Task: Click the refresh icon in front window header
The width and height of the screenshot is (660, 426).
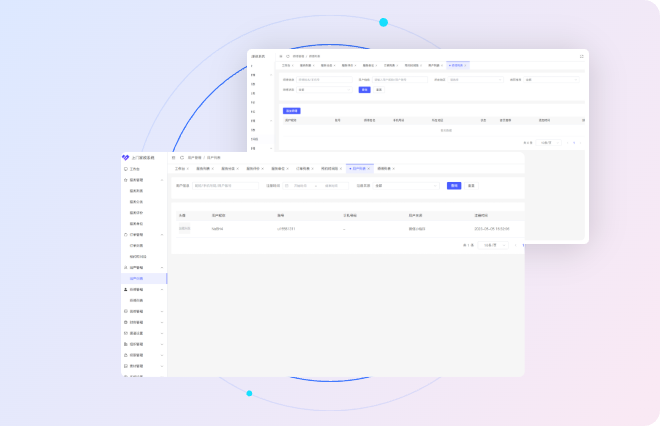Action: click(181, 158)
